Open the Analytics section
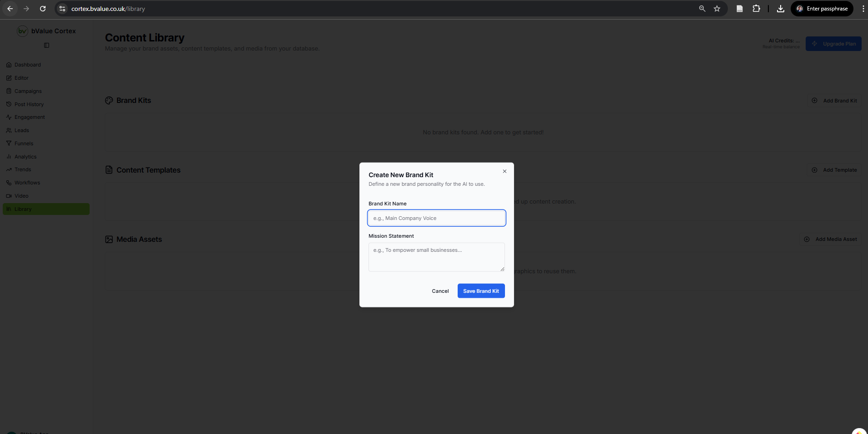The image size is (868, 434). tap(25, 156)
